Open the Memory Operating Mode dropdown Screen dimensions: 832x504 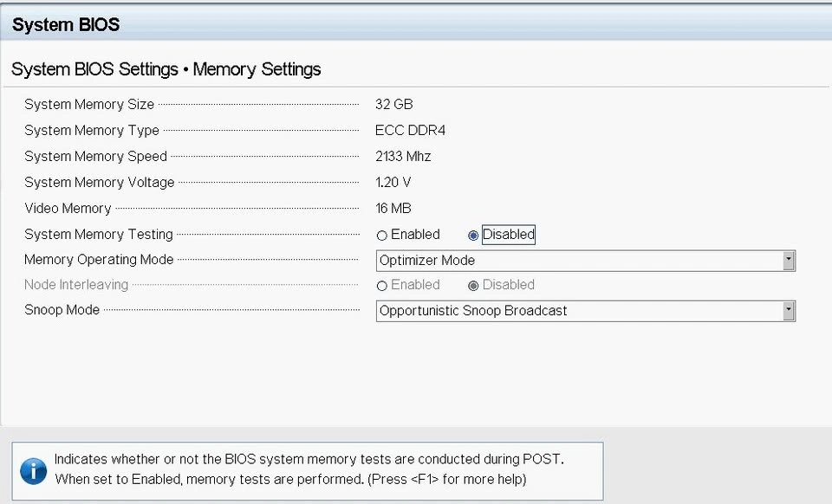point(579,261)
